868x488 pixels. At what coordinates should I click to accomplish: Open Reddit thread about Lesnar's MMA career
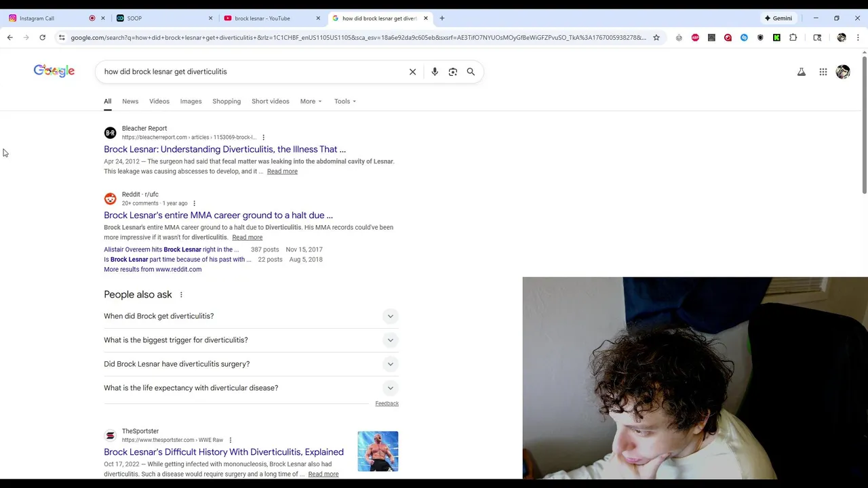point(218,216)
